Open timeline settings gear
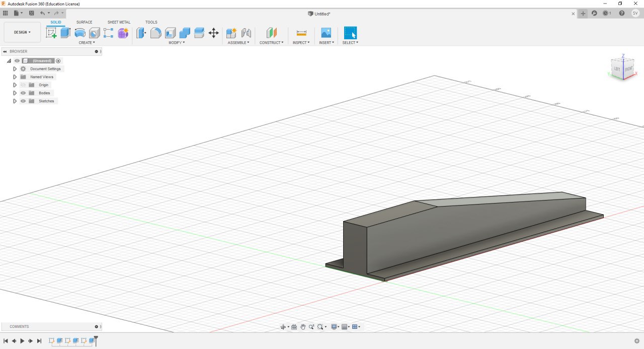 (636, 341)
